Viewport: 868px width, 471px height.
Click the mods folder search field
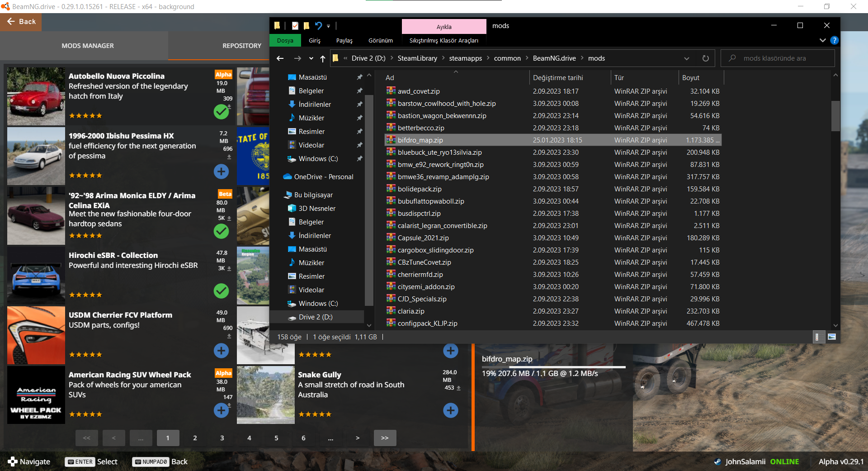click(778, 58)
